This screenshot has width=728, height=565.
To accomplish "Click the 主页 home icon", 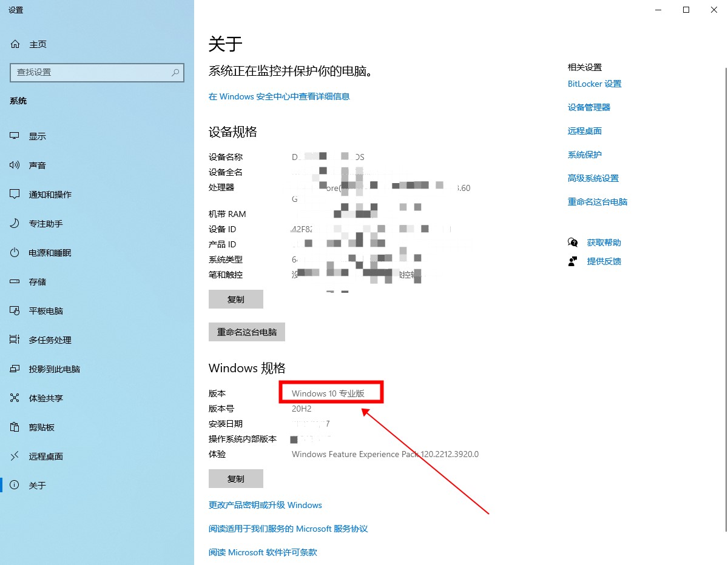I will point(15,44).
